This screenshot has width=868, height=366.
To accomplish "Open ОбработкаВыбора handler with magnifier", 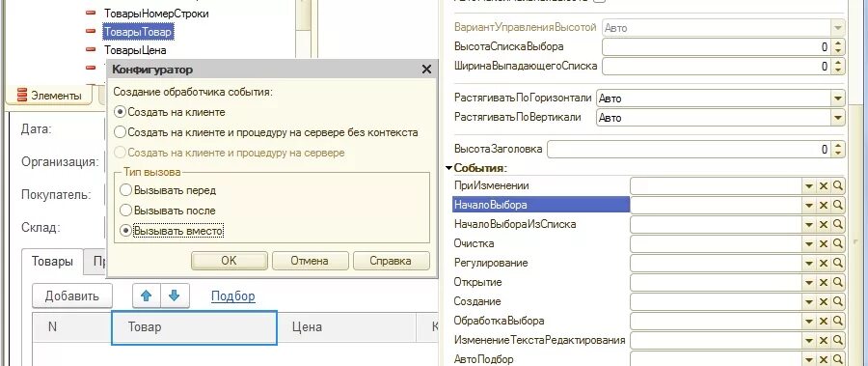I will (837, 322).
